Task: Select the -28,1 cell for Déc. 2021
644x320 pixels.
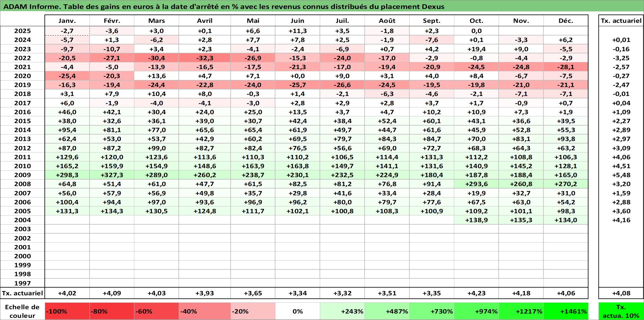Action: (x=566, y=67)
